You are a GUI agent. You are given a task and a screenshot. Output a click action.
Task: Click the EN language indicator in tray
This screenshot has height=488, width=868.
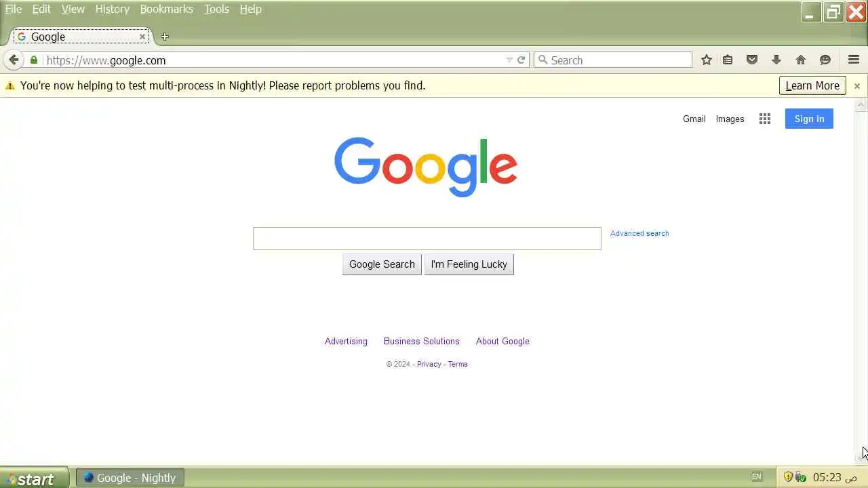coord(757,477)
